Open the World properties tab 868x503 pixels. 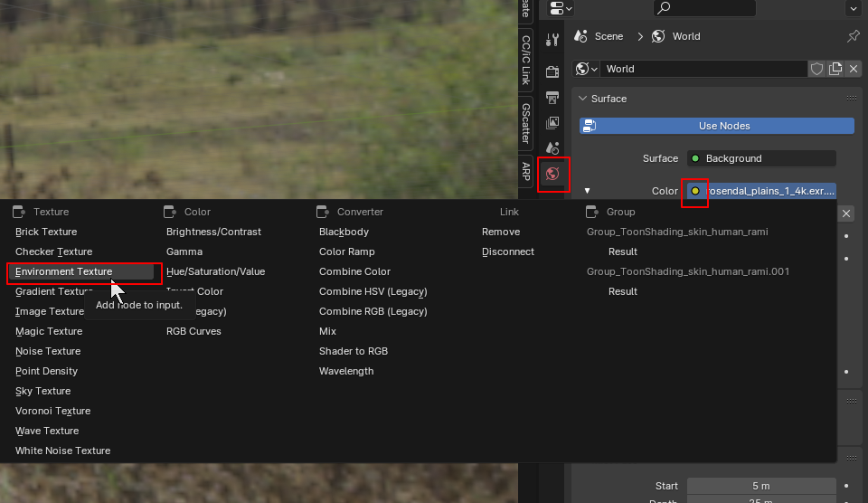(552, 174)
